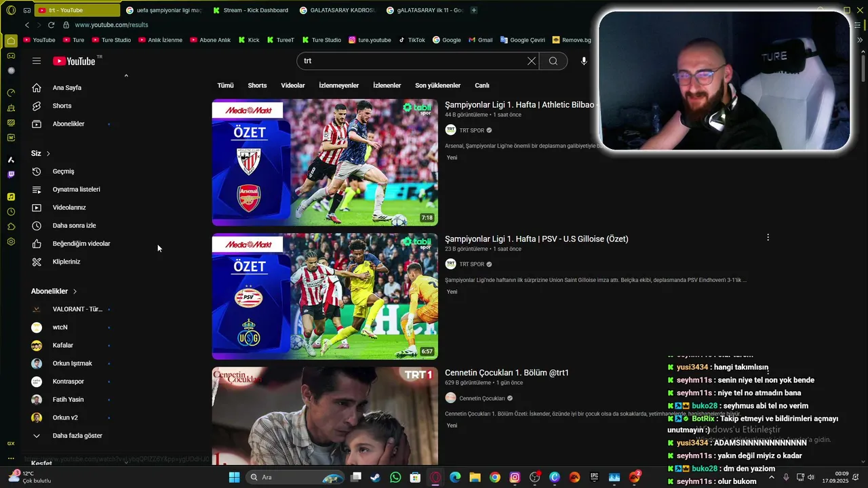Open Daha sonra izle list
The height and width of the screenshot is (488, 868).
coord(75,225)
